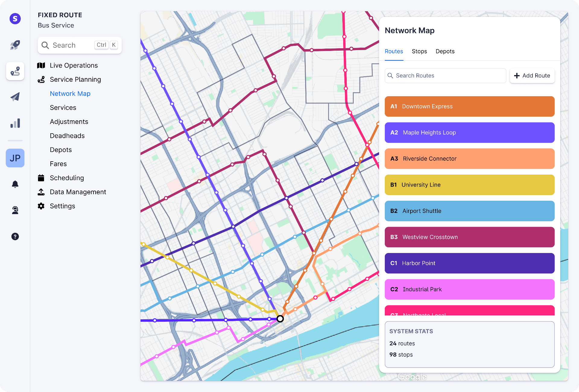This screenshot has width=579, height=392.
Task: Switch to the Depots tab
Action: pos(445,51)
